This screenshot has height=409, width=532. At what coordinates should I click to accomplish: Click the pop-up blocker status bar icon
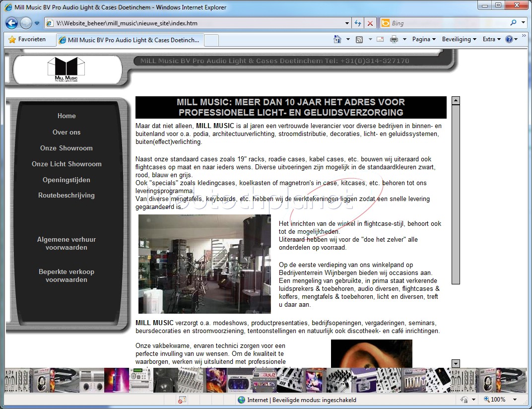(182, 400)
